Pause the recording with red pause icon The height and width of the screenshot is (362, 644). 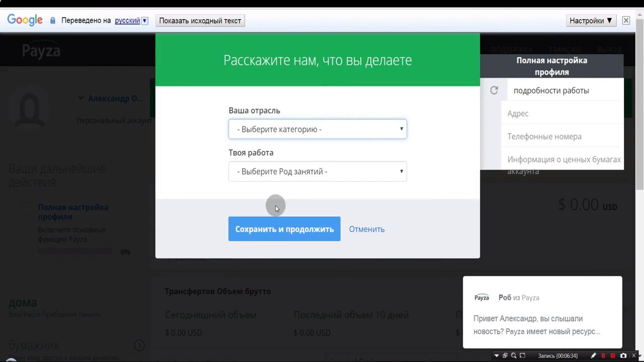coord(603,355)
